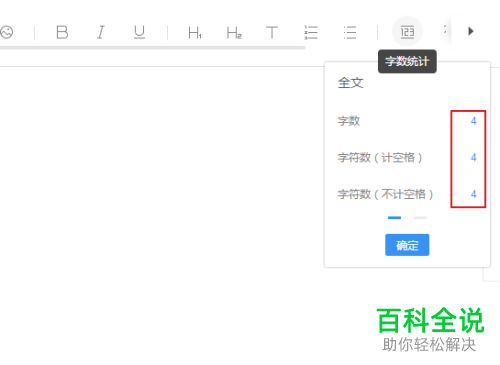Click the 确定 button
Screen dimensions: 500x365
(x=407, y=245)
